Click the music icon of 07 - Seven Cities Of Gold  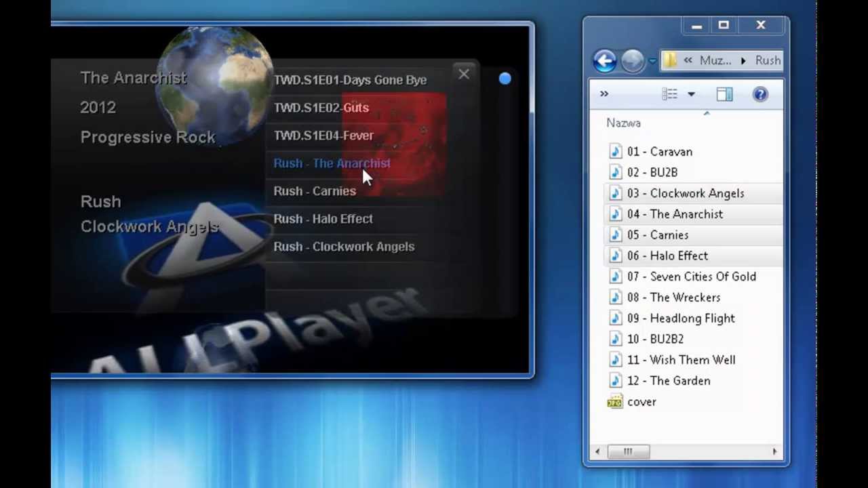(x=615, y=277)
